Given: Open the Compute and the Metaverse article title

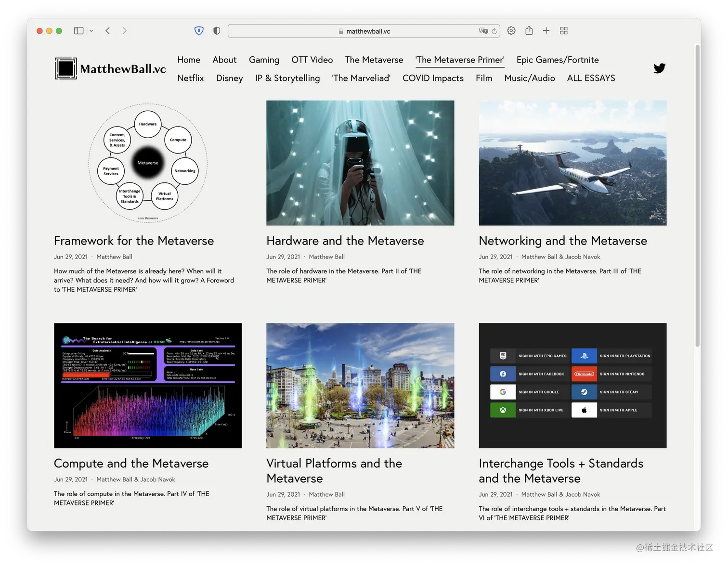Looking at the screenshot, I should (x=131, y=464).
